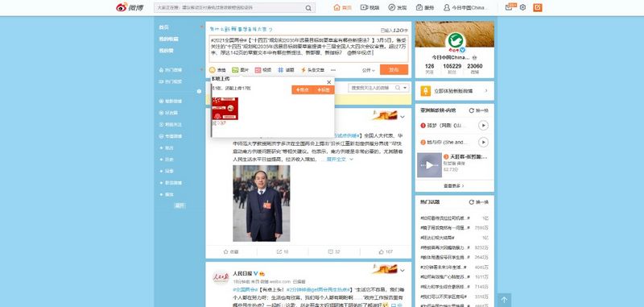
Task: Close the 本地上传 upload popup
Action: [x=328, y=82]
